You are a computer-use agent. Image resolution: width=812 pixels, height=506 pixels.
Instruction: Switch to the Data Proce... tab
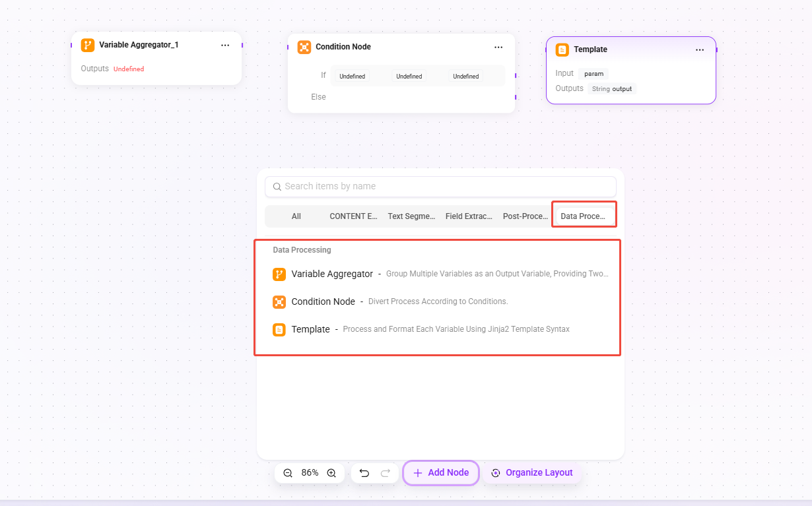[x=583, y=216]
